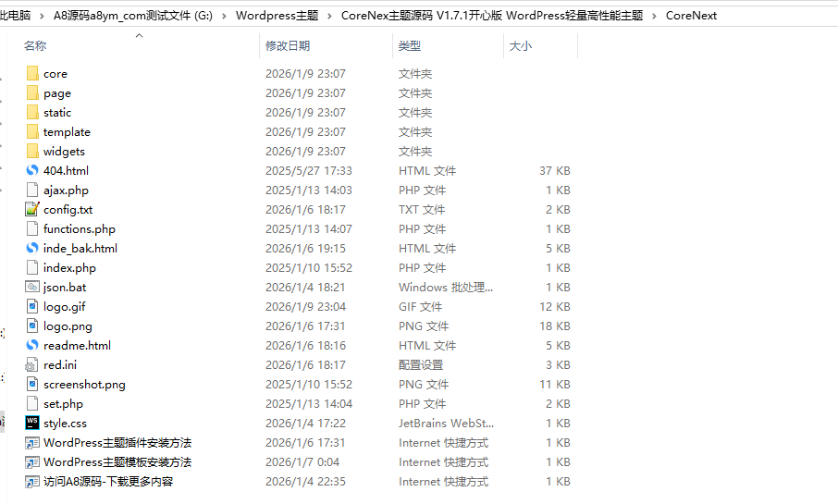838x504 pixels.
Task: Click the set.php file icon
Action: pyautogui.click(x=32, y=403)
